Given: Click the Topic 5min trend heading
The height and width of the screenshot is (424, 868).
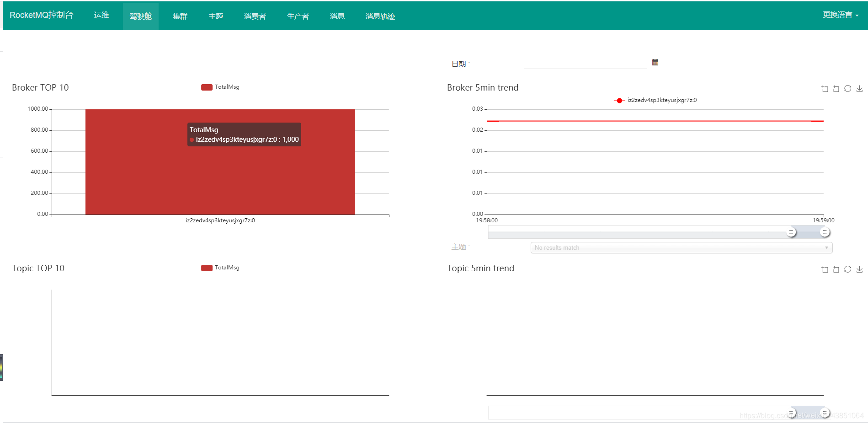Looking at the screenshot, I should [480, 268].
